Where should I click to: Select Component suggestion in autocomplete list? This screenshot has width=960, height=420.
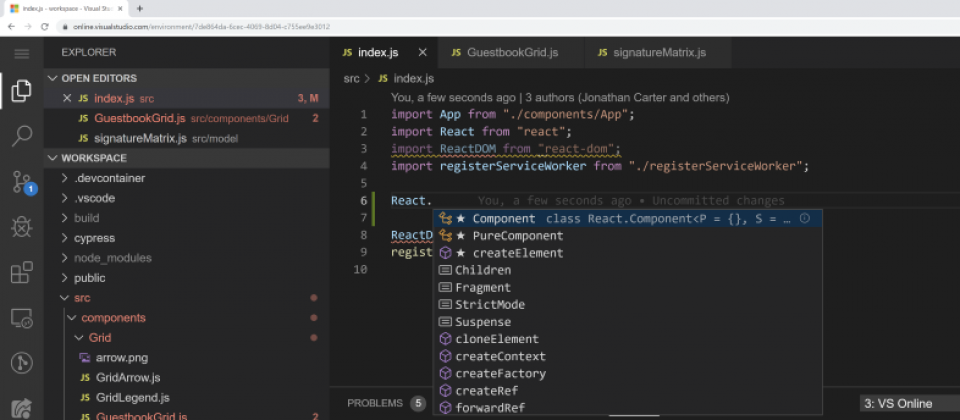point(628,219)
